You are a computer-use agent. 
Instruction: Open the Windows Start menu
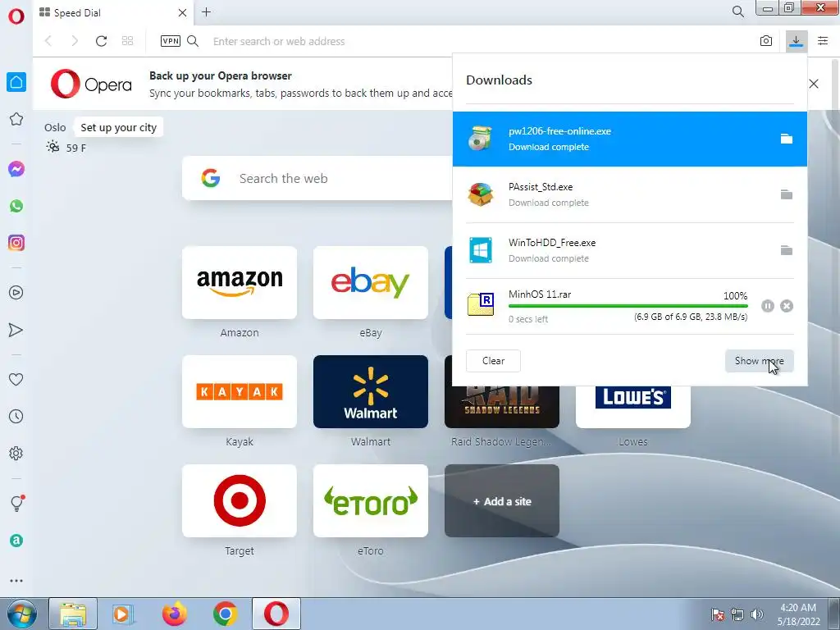coord(21,614)
